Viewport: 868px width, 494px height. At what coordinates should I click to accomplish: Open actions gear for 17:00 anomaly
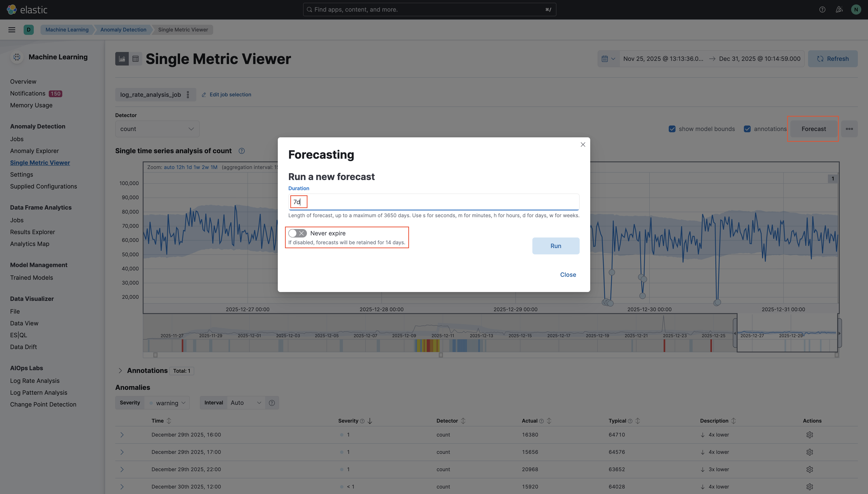point(810,452)
